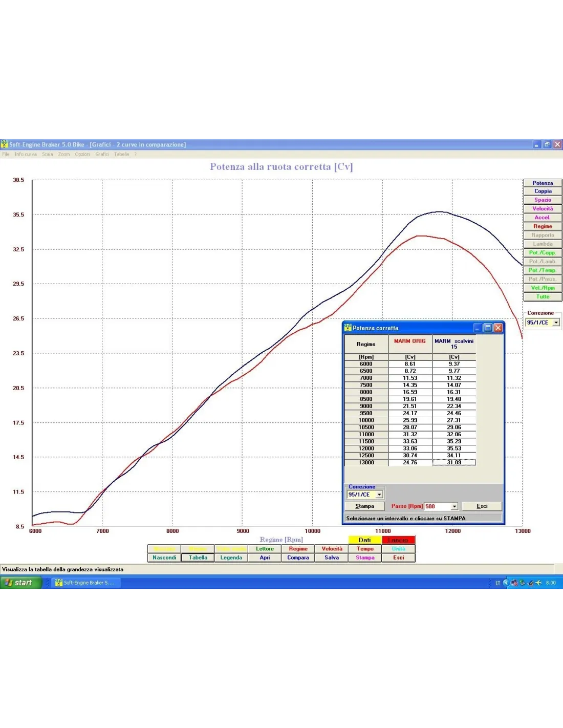Click the Potenza corretta dialog title icon

pyautogui.click(x=348, y=328)
